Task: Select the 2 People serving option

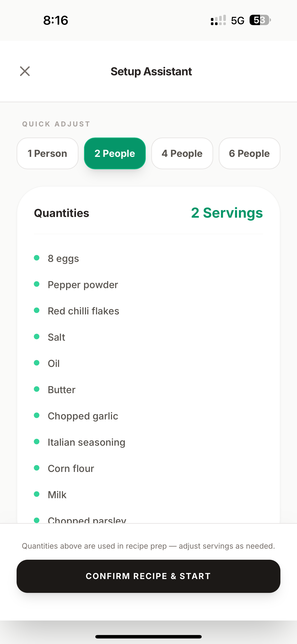Action: coord(115,153)
